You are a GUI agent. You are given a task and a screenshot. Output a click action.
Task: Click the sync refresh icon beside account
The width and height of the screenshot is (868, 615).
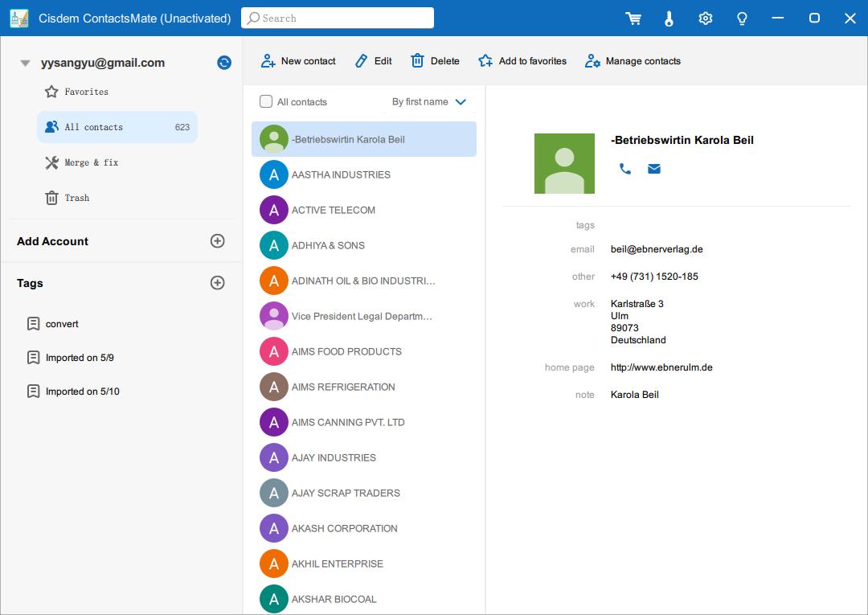[224, 63]
